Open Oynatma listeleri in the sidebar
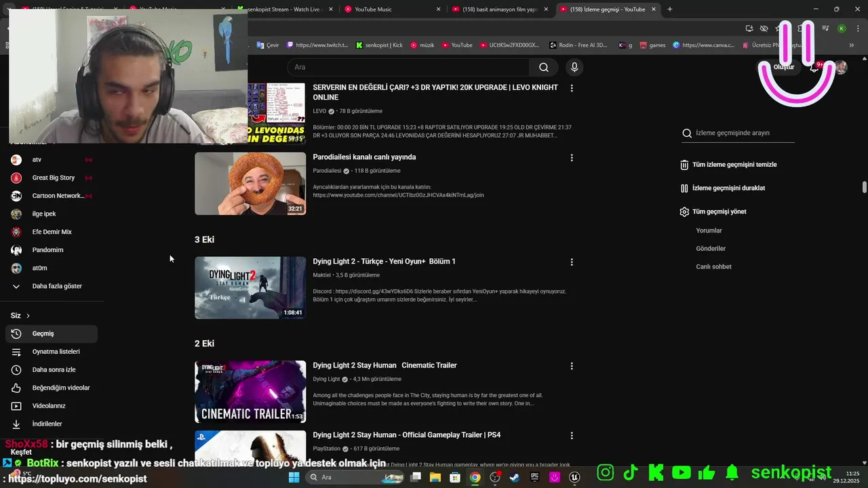868x488 pixels. 52,352
